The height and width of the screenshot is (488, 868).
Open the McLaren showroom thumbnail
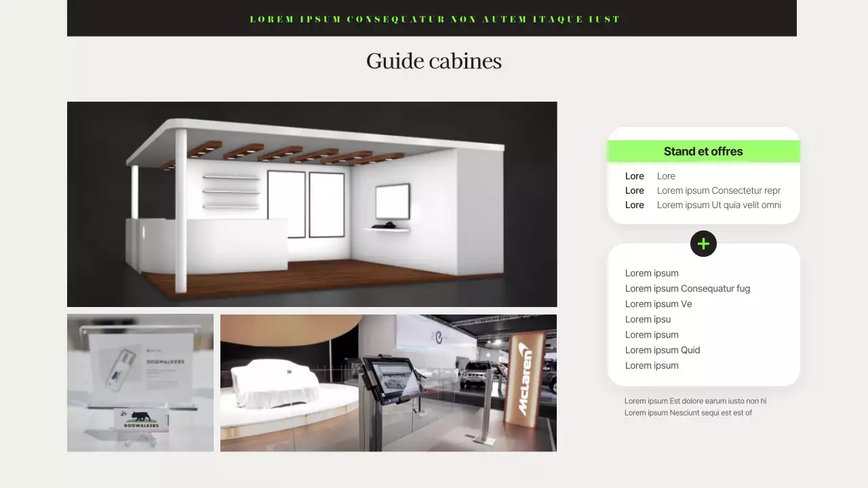(388, 383)
